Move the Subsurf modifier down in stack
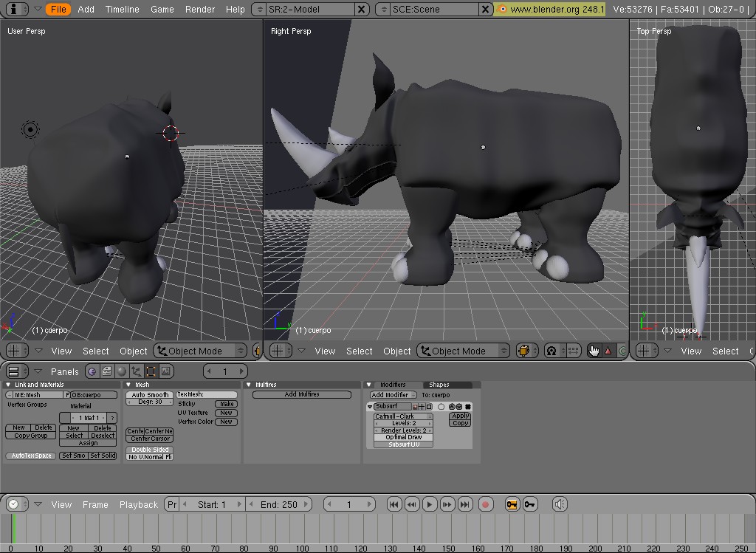756x553 pixels. point(459,406)
